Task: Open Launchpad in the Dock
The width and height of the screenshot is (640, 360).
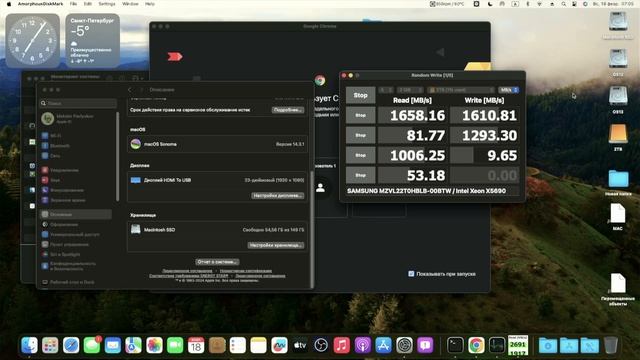Action: click(x=50, y=345)
